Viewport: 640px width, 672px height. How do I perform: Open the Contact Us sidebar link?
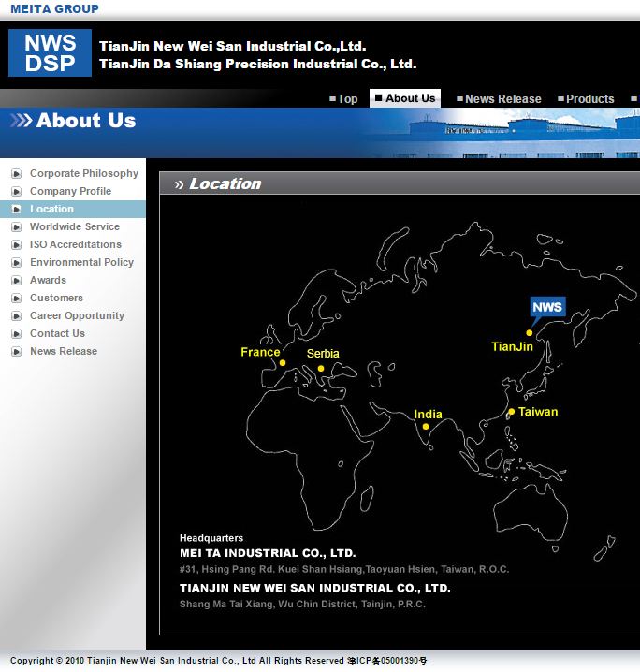[57, 334]
